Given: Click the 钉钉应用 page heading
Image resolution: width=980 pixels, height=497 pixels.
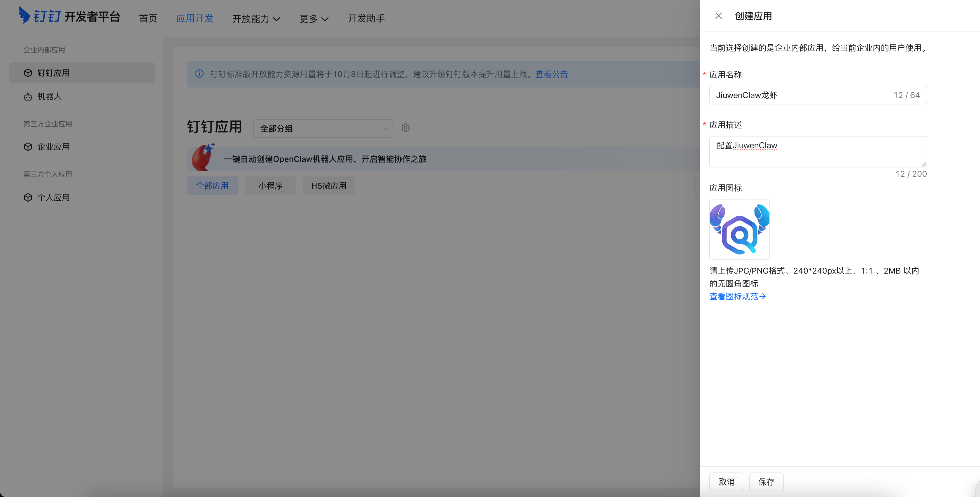Looking at the screenshot, I should [215, 127].
